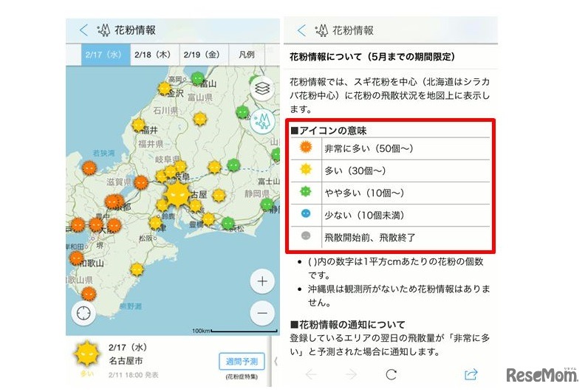The width and height of the screenshot is (588, 392).
Task: Expand the side panel chevron handle
Action: (276, 361)
